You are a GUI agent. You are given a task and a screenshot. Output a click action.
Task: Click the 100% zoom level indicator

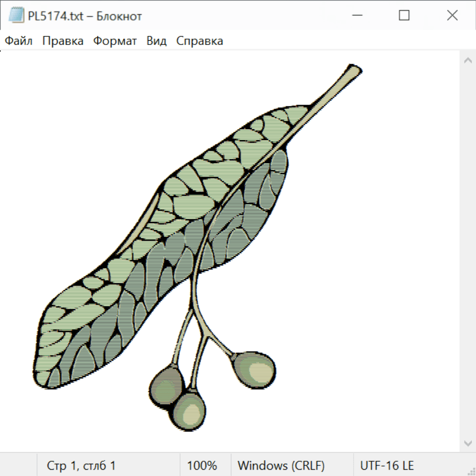point(202,466)
